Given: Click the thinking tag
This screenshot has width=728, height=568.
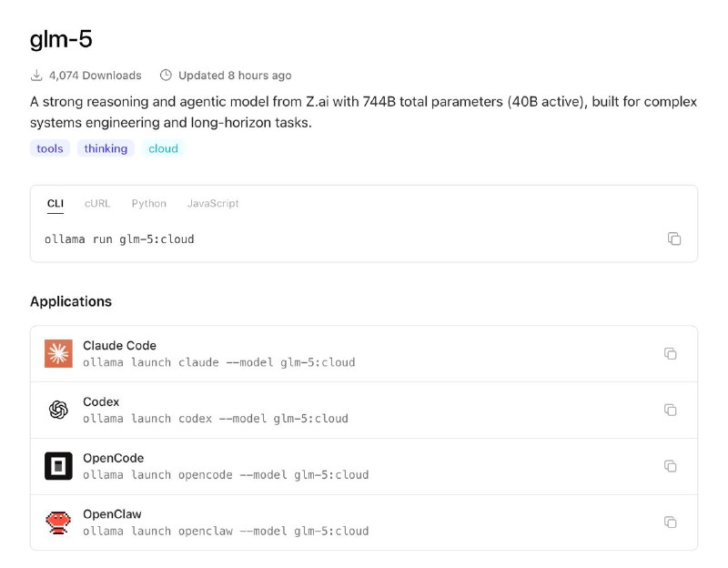Looking at the screenshot, I should tap(106, 148).
